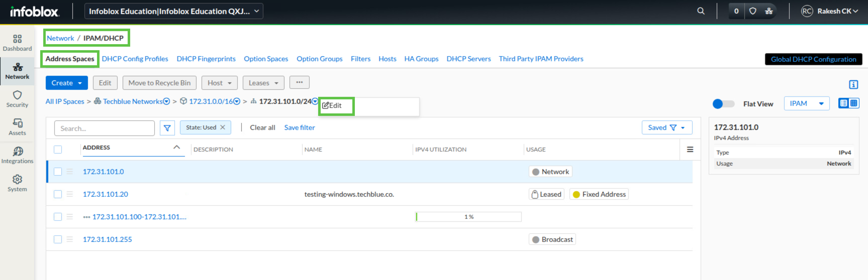Open the IPAM view dropdown
The height and width of the screenshot is (280, 868).
point(806,103)
